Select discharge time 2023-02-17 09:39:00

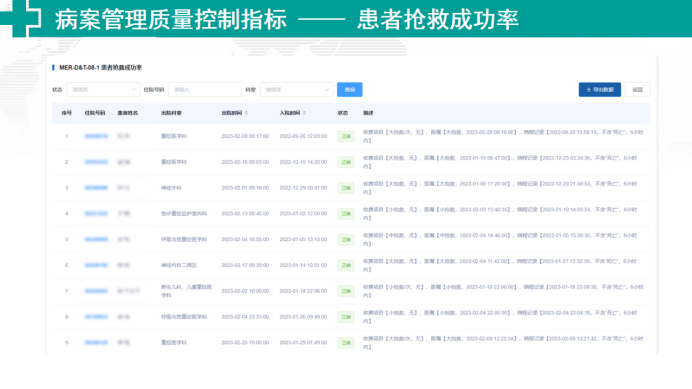pyautogui.click(x=245, y=265)
